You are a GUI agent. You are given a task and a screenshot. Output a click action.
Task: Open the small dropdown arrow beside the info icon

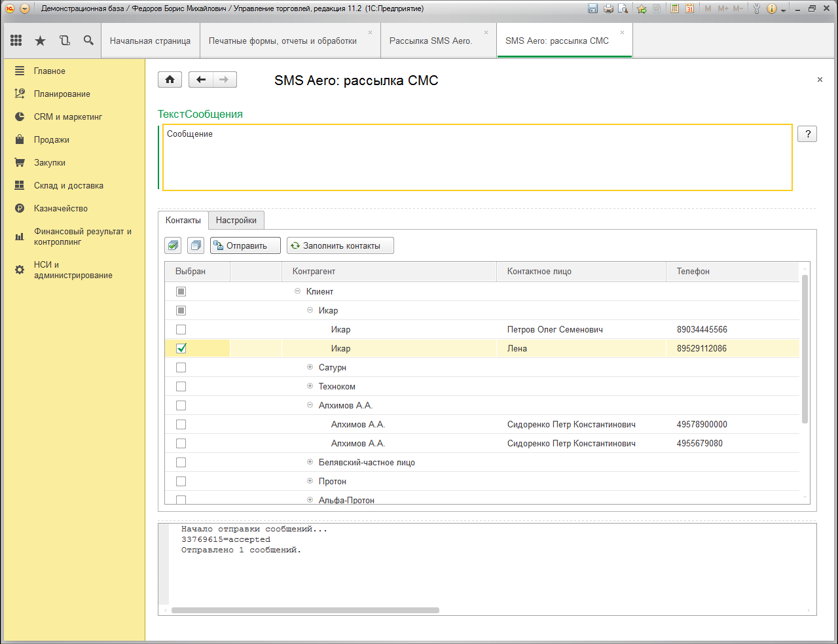[783, 10]
